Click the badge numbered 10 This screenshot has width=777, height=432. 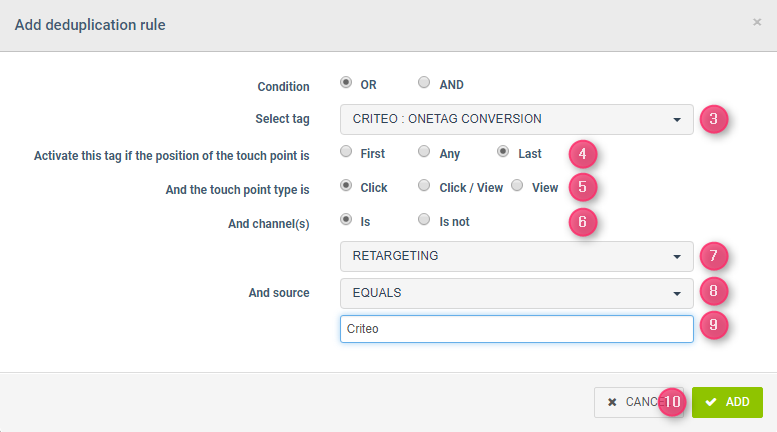click(672, 402)
